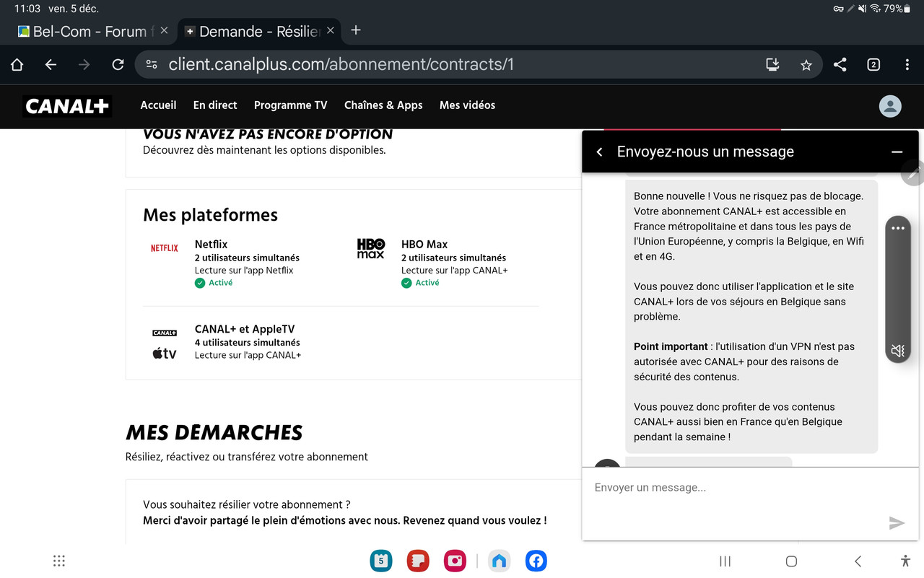Click the CANAL+ logo in the header
Image resolution: width=924 pixels, height=578 pixels.
[x=66, y=105]
